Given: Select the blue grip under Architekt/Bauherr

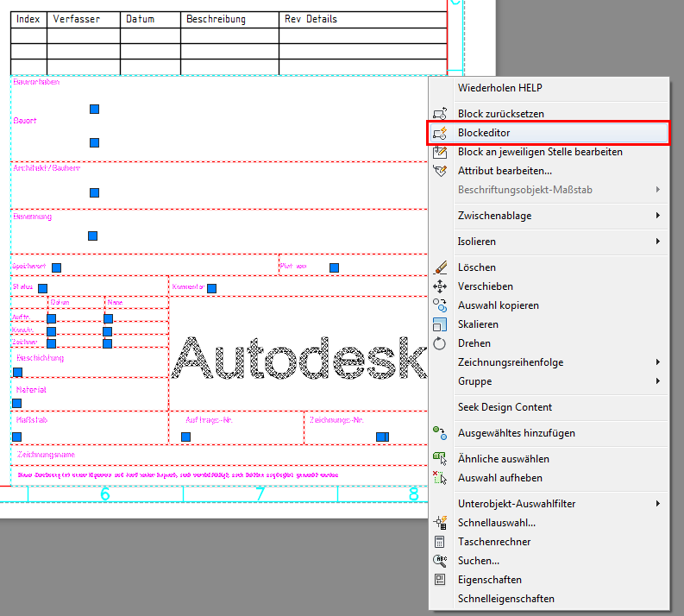Looking at the screenshot, I should click(x=94, y=193).
